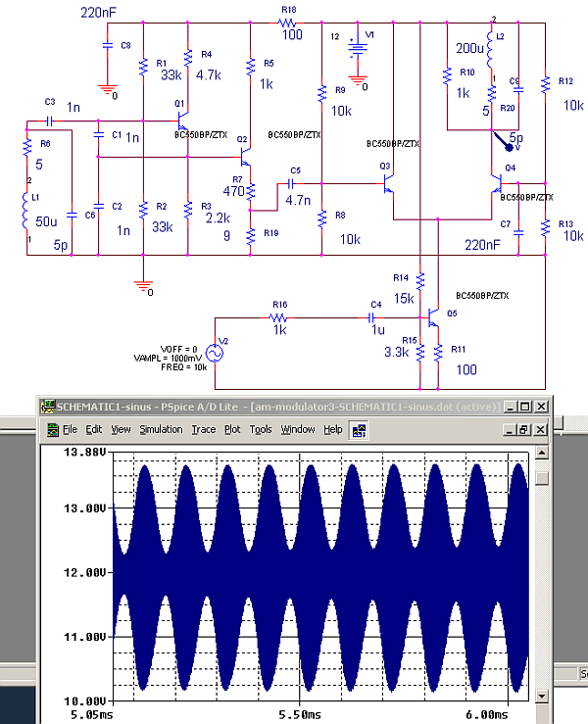The height and width of the screenshot is (724, 588).
Task: Select resistor R16 symbol near V2
Action: tap(277, 317)
